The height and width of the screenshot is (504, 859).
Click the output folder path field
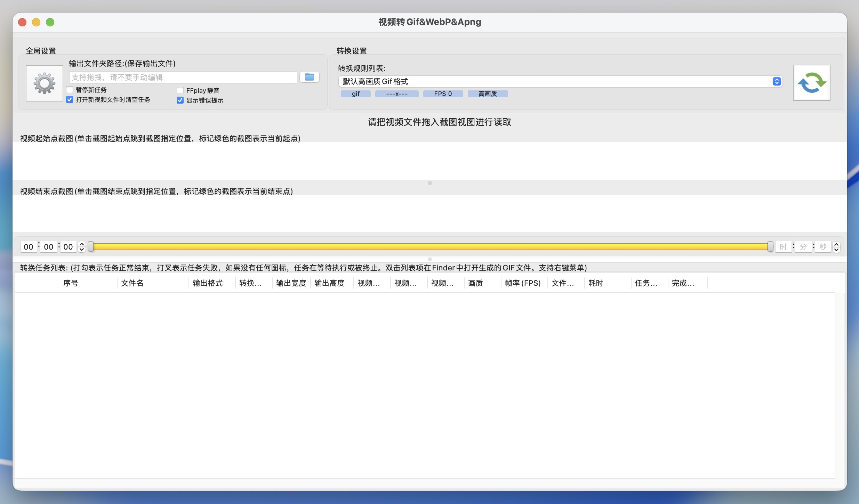(183, 77)
